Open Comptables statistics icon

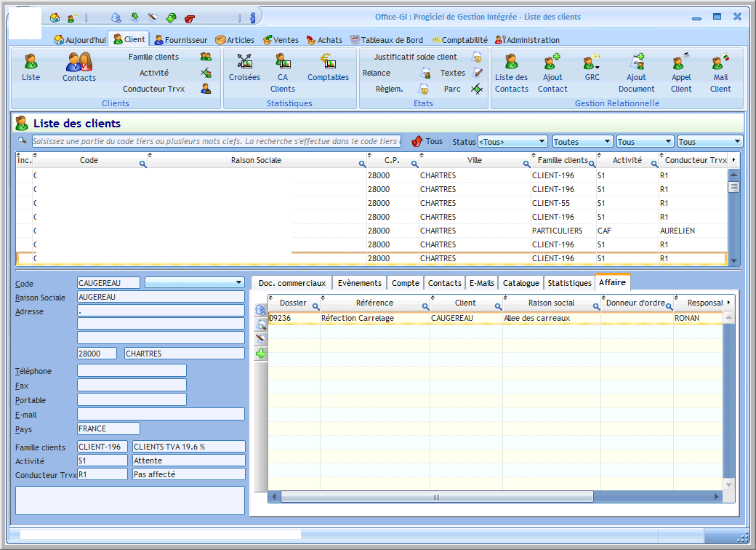click(x=329, y=61)
